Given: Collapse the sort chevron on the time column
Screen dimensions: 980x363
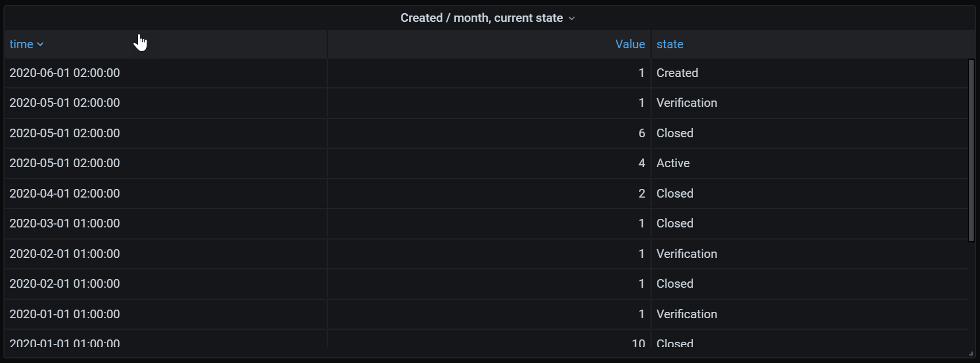Looking at the screenshot, I should (40, 44).
